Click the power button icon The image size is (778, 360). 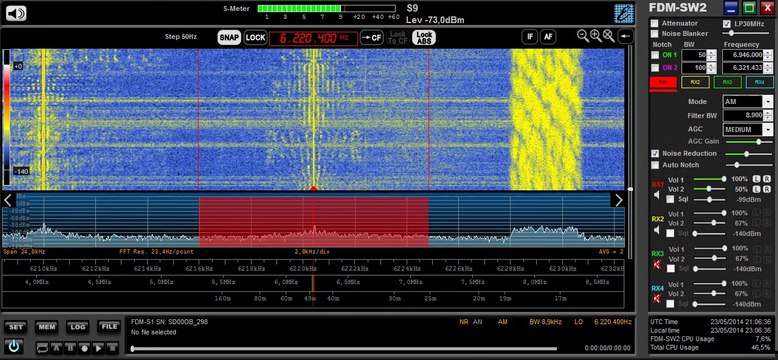[13, 346]
